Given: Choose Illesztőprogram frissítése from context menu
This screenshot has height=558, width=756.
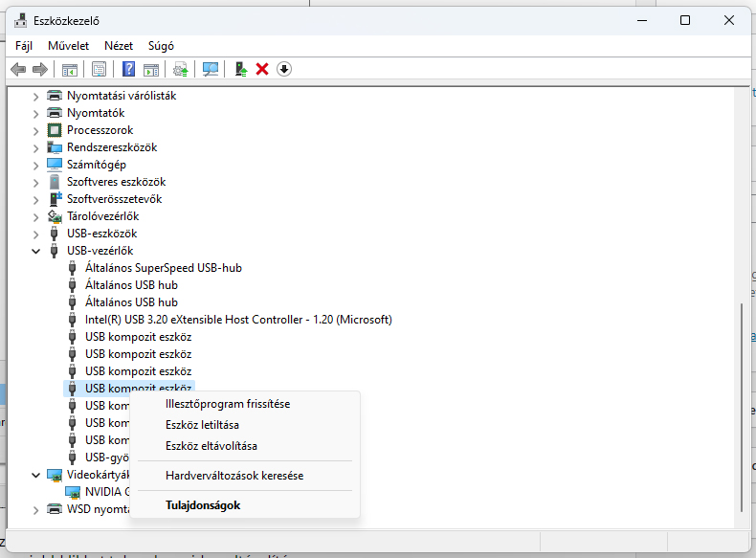Looking at the screenshot, I should click(228, 404).
